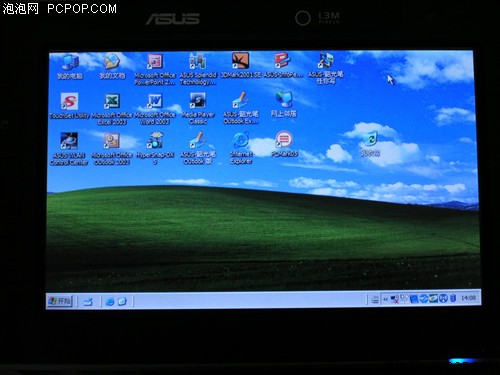Image resolution: width=500 pixels, height=375 pixels.
Task: Open Microsoft Office Word 2003 shortcut
Action: [155, 109]
